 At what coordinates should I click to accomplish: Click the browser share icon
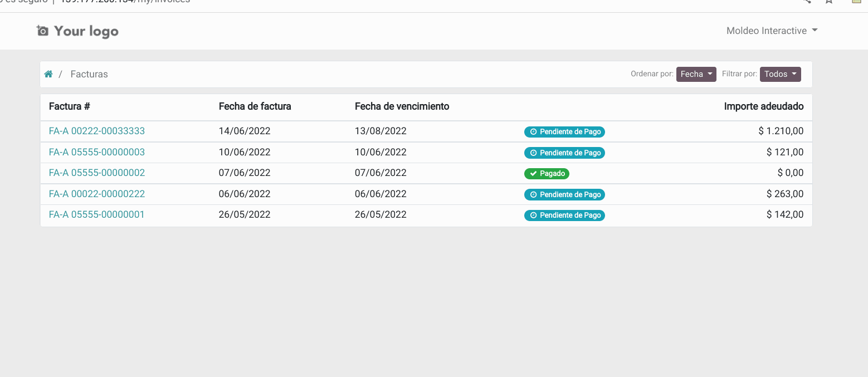click(x=806, y=2)
